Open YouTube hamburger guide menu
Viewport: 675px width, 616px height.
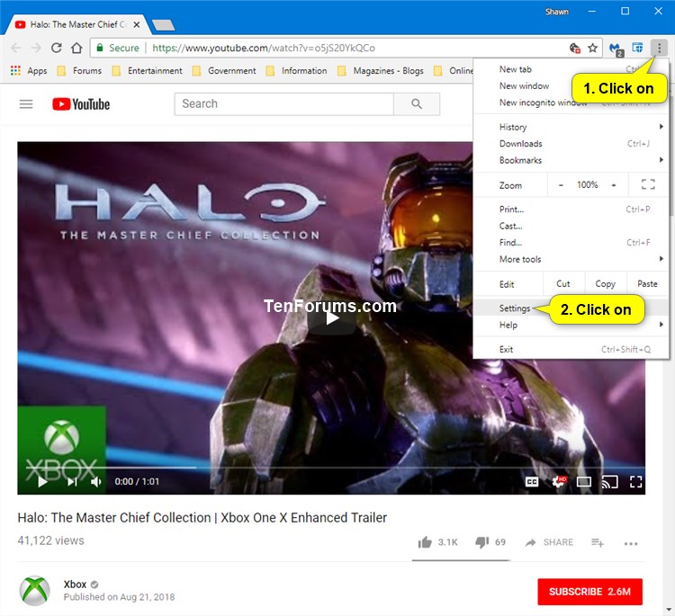[26, 104]
